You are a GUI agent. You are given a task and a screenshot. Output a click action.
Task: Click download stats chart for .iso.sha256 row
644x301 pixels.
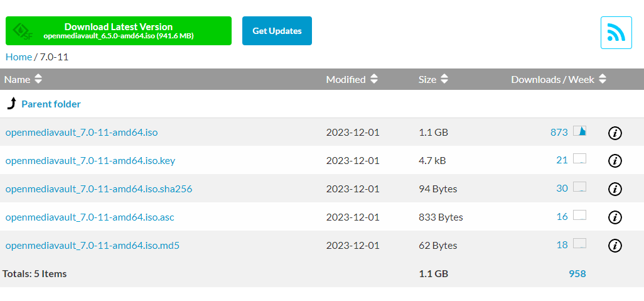click(x=579, y=187)
